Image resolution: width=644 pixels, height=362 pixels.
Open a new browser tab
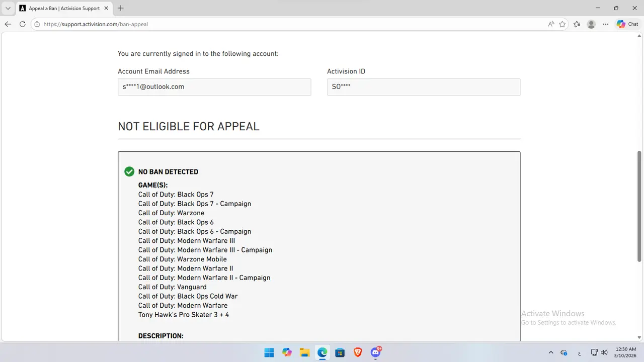pos(121,8)
